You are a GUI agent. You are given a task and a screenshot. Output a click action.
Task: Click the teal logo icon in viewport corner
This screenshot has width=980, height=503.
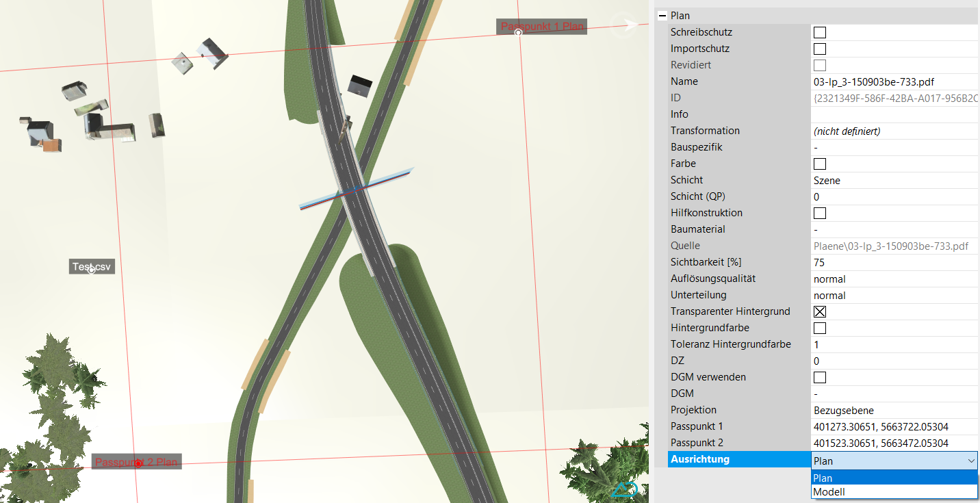tap(625, 489)
